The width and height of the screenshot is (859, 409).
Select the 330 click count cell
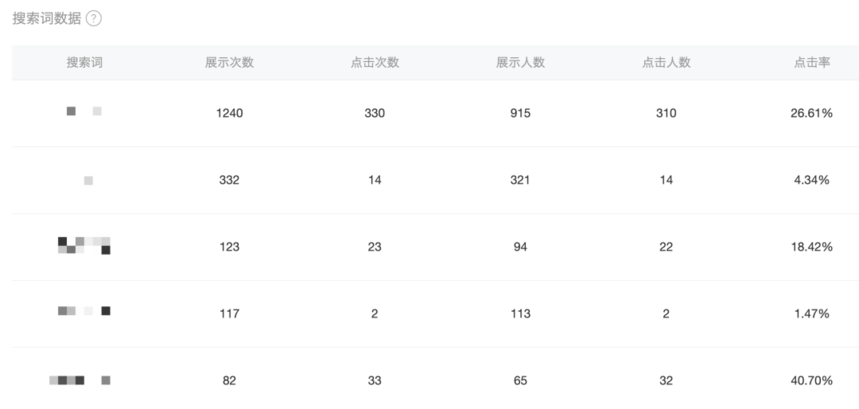click(x=375, y=113)
